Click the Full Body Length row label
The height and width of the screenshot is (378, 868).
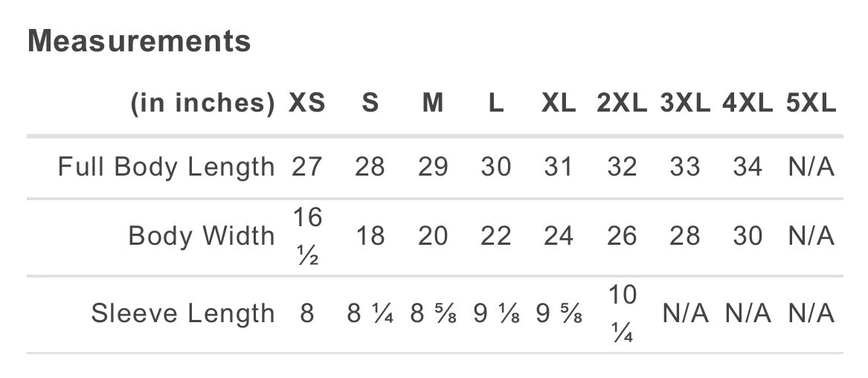tap(166, 167)
